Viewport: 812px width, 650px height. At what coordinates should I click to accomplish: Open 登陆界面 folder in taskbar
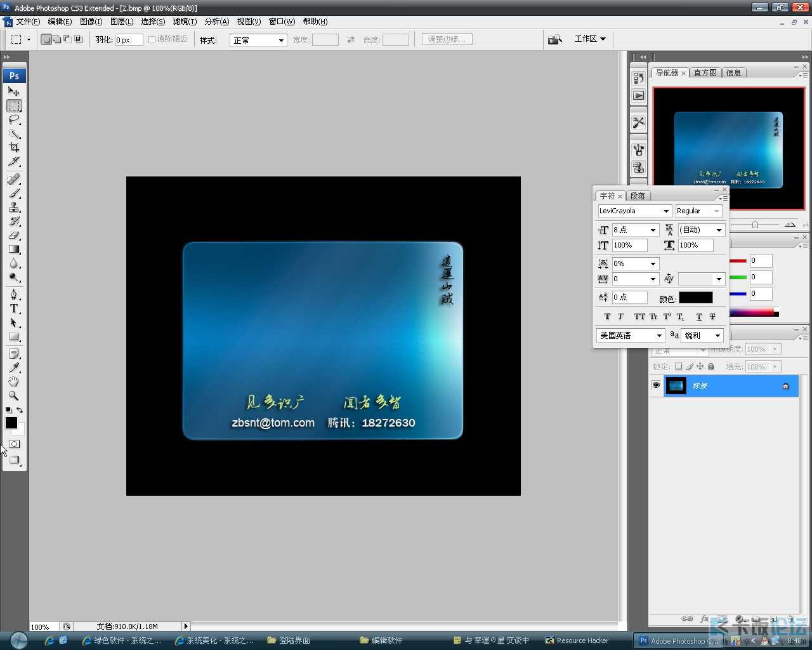coord(289,640)
